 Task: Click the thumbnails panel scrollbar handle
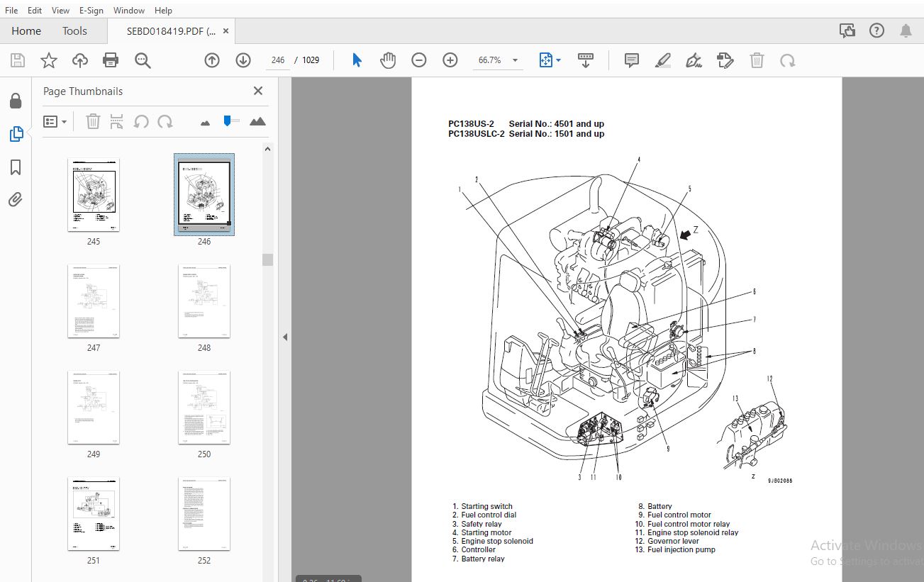[x=267, y=259]
